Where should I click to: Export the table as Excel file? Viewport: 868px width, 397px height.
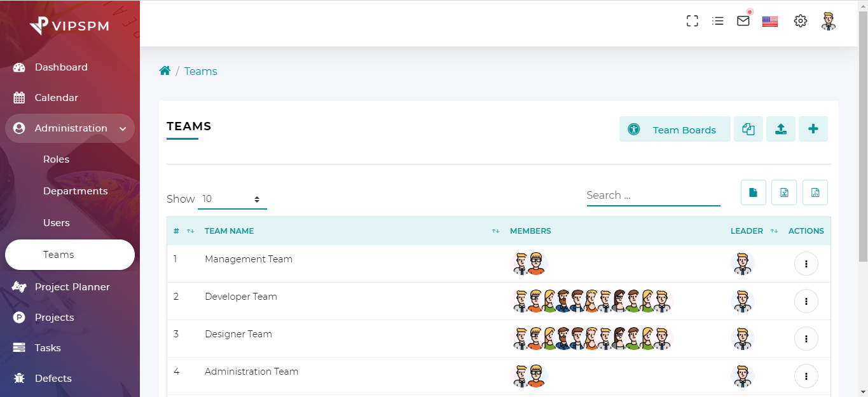[x=784, y=192]
